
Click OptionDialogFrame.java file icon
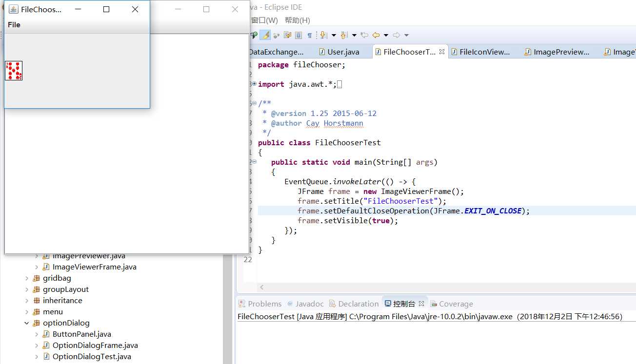(x=46, y=345)
